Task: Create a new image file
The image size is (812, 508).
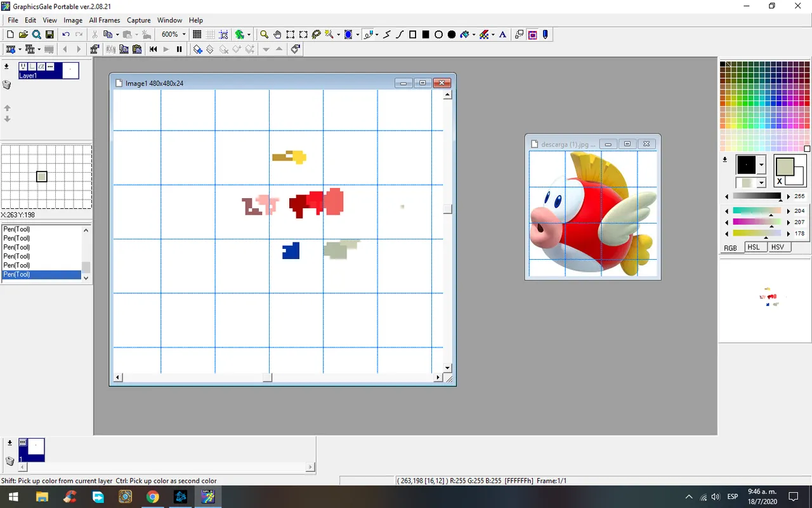Action: 10,34
